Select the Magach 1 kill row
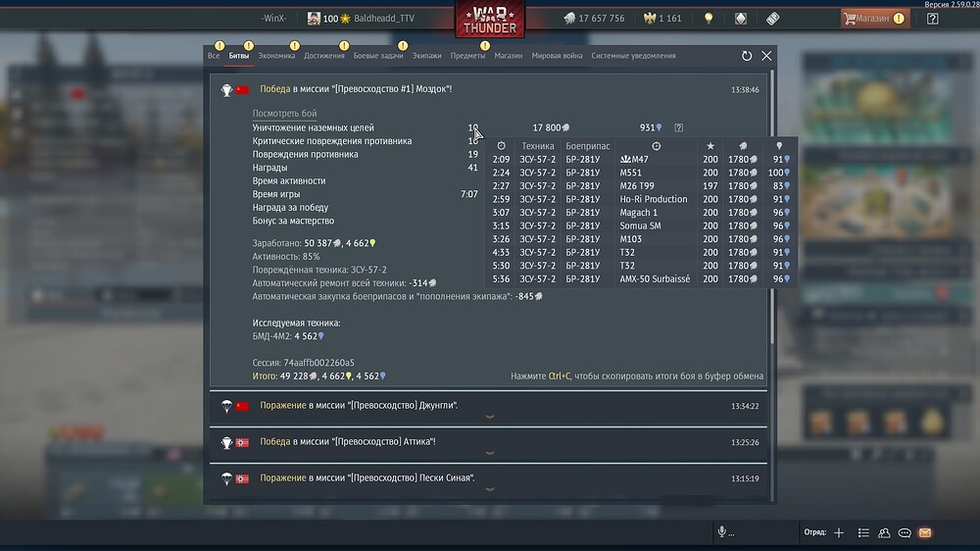The height and width of the screenshot is (551, 980). click(641, 213)
